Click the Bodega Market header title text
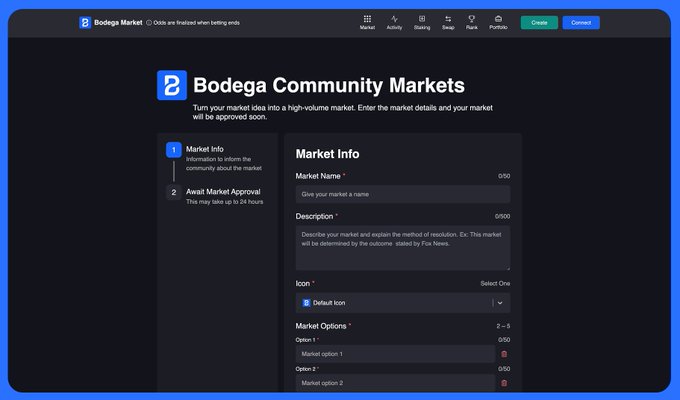The width and height of the screenshot is (680, 400). pyautogui.click(x=118, y=23)
